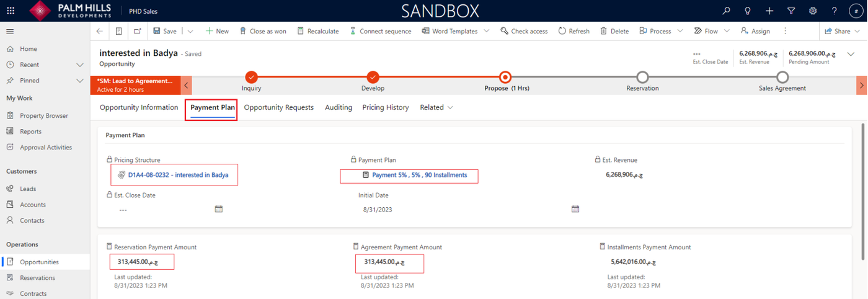Click Check access command
This screenshot has width=868, height=299.
(524, 31)
